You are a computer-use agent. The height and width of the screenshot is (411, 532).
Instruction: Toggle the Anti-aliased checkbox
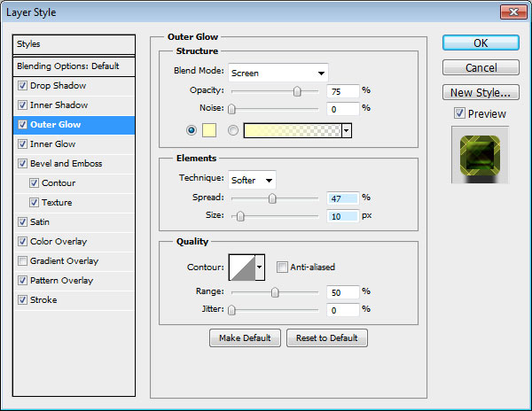click(x=282, y=267)
